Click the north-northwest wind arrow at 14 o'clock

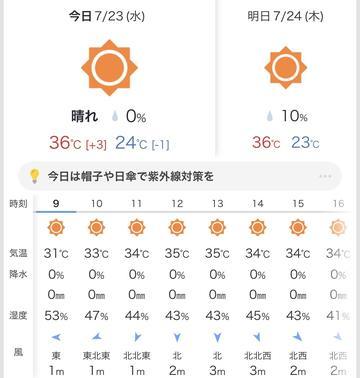tap(257, 338)
